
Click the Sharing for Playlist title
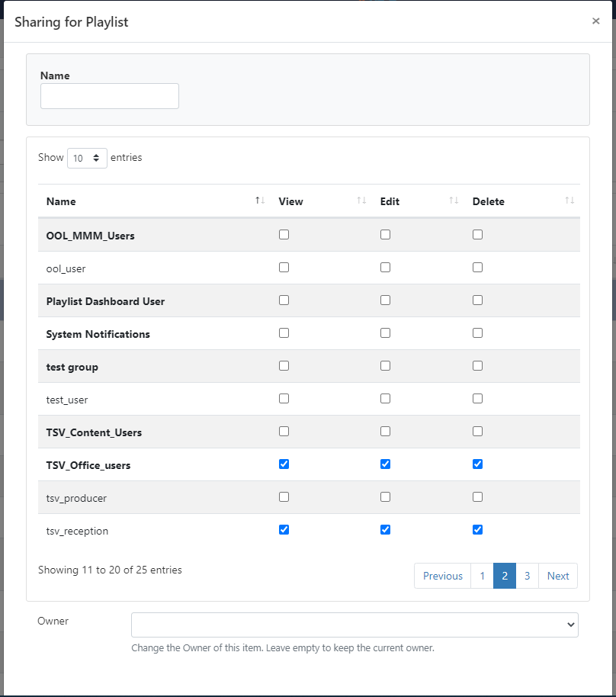[72, 22]
